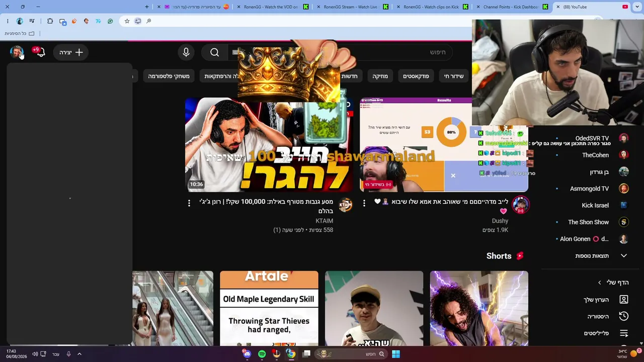Click the Windows Start button
Screen dimensions: 644x362
(x=396, y=354)
